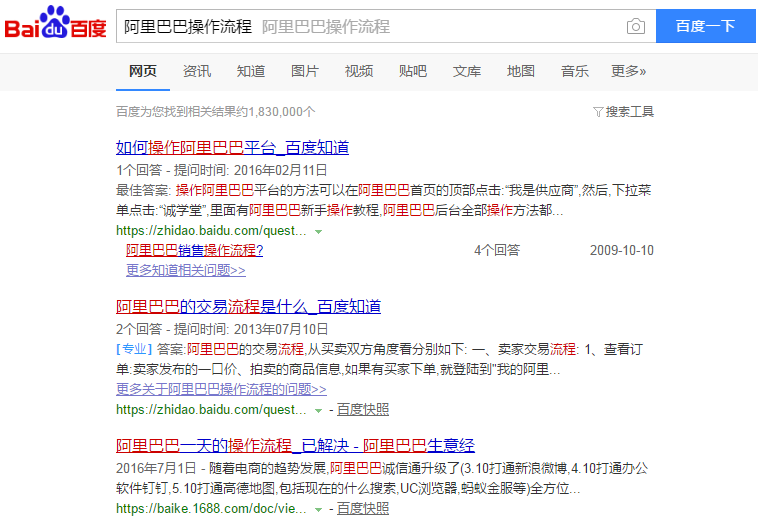This screenshot has height=522, width=758.
Task: Expand the 更多» more categories menu
Action: (x=629, y=71)
